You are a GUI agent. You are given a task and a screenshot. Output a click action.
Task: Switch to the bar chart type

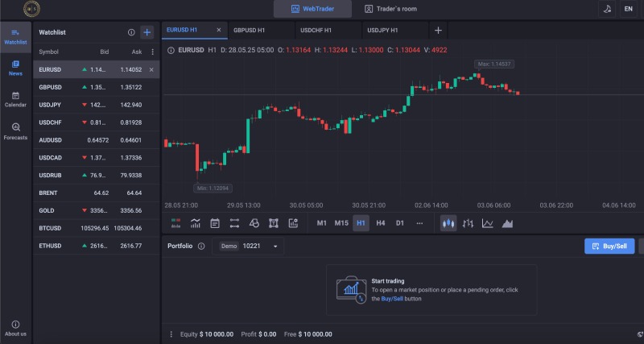[468, 223]
